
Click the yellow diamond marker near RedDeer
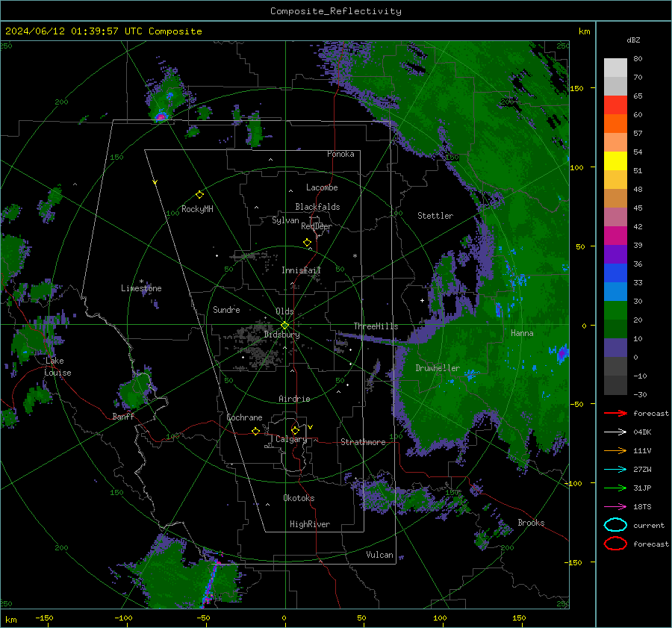(308, 243)
